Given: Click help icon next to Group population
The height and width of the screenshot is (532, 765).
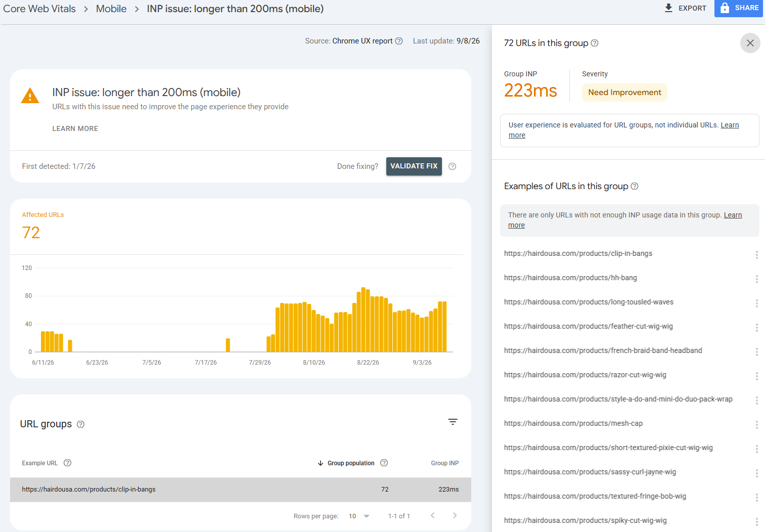Looking at the screenshot, I should 384,463.
